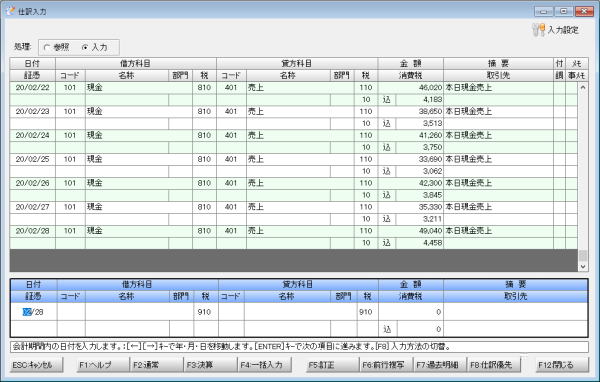600x382 pixels.
Task: Open help with F1:ヘルプ button
Action: pos(104,365)
